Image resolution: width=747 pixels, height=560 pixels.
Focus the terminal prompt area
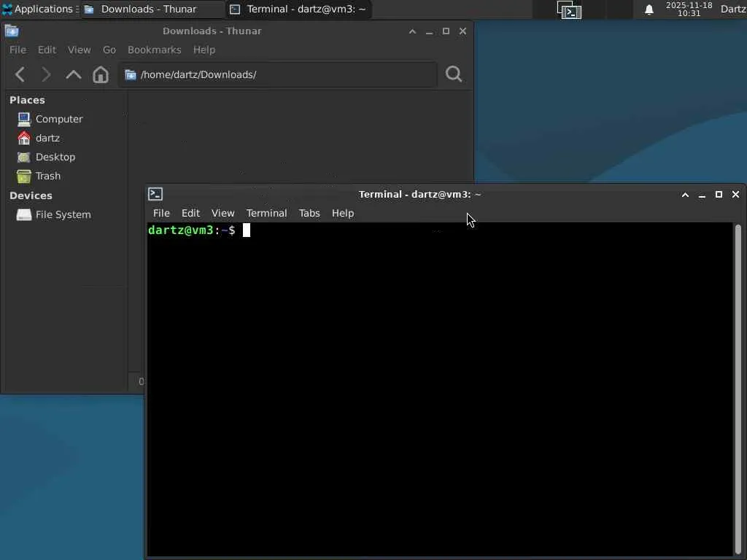coord(440,389)
